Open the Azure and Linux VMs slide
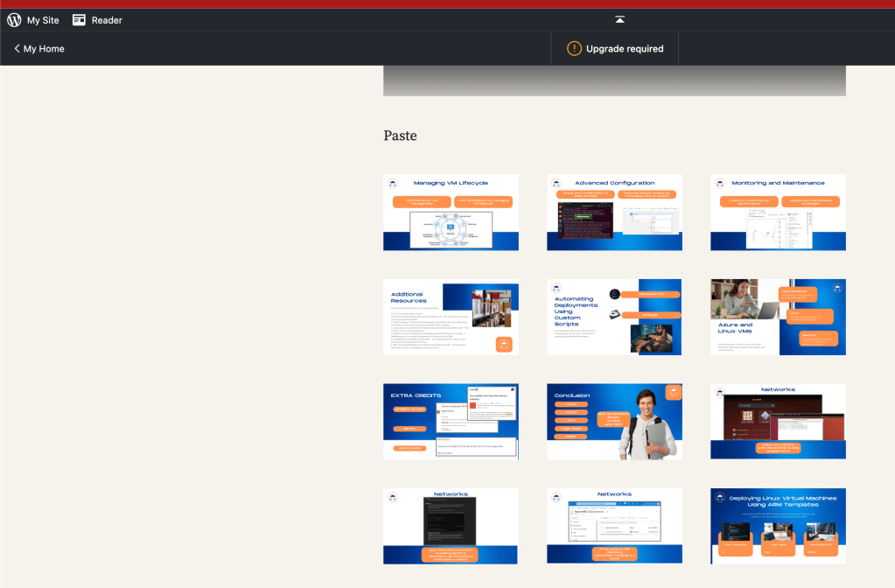The height and width of the screenshot is (588, 895). pos(778,317)
